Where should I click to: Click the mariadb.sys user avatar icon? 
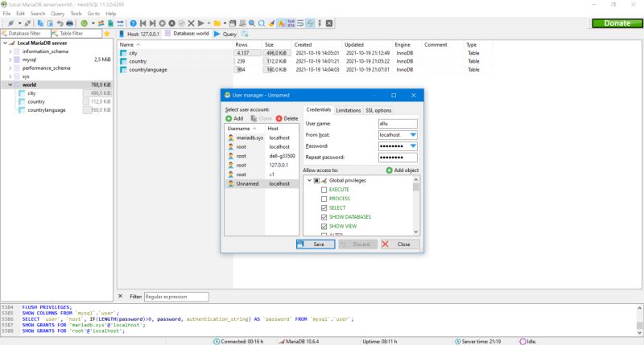[x=231, y=138]
